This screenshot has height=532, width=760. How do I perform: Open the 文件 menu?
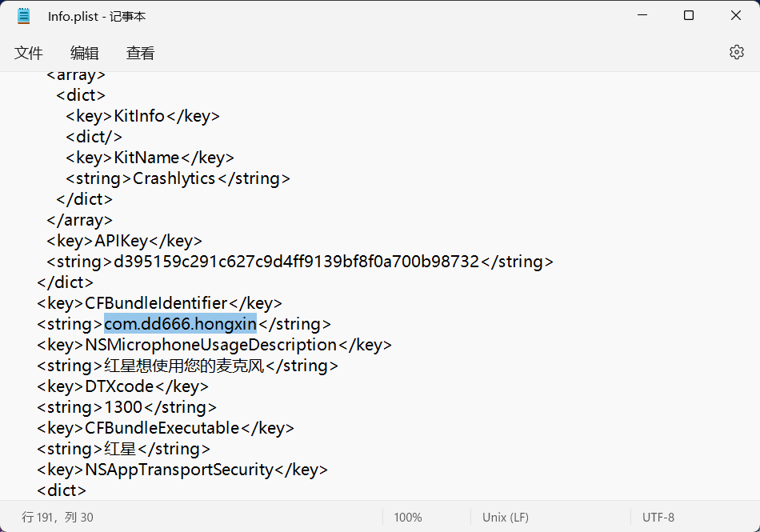click(x=29, y=53)
